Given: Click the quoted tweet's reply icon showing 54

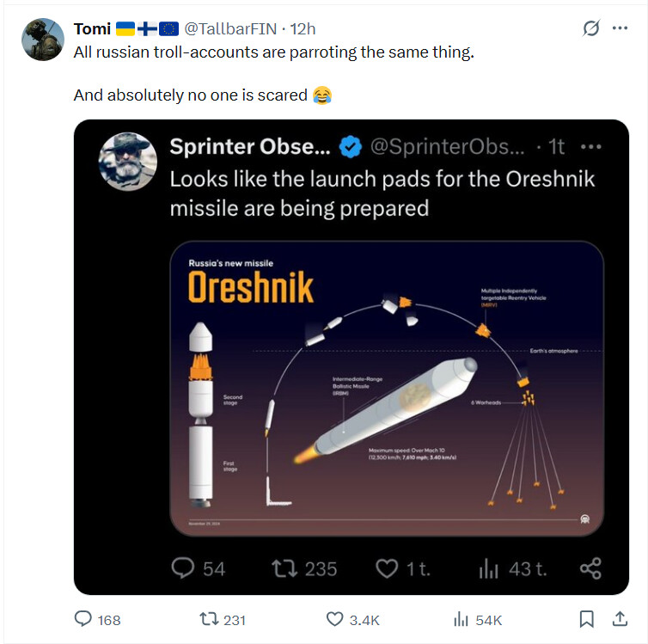Looking at the screenshot, I should pyautogui.click(x=183, y=568).
